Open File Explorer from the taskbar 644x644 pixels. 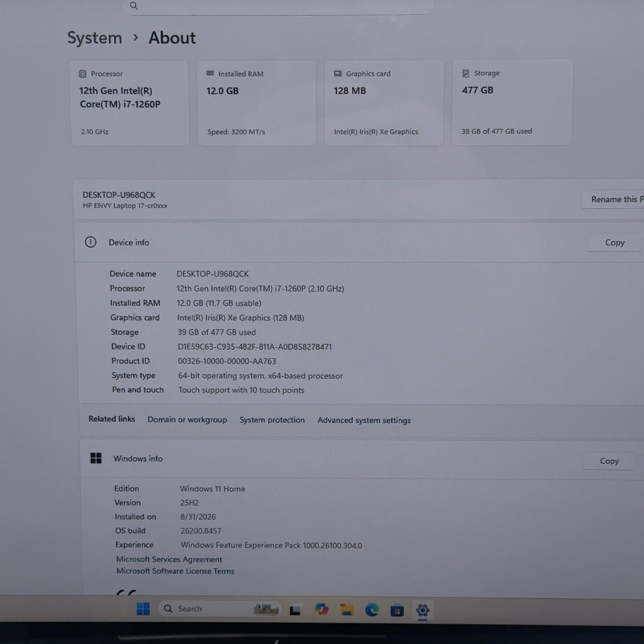(x=346, y=610)
